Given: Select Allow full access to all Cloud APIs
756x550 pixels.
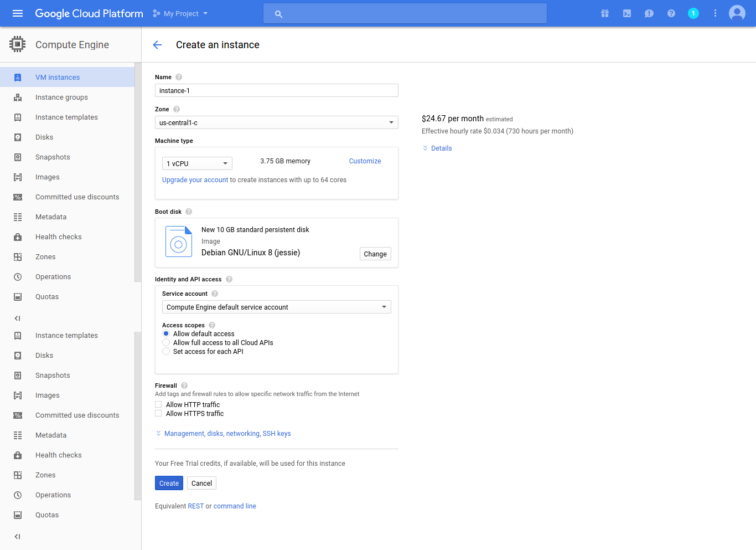Looking at the screenshot, I should (166, 343).
